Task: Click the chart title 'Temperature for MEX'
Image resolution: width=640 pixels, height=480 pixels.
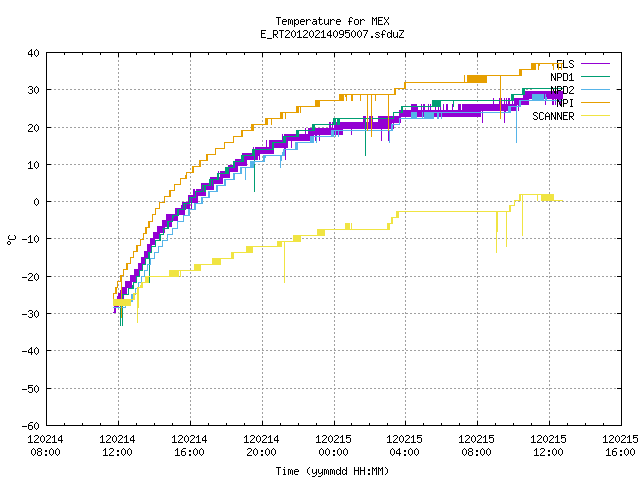Action: (332, 21)
